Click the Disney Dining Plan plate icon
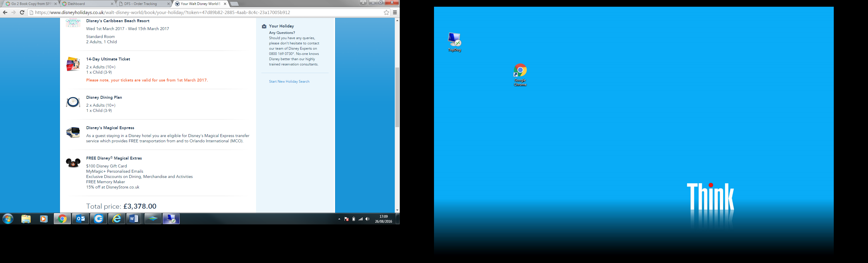Viewport: 868px width, 263px height. [x=73, y=102]
